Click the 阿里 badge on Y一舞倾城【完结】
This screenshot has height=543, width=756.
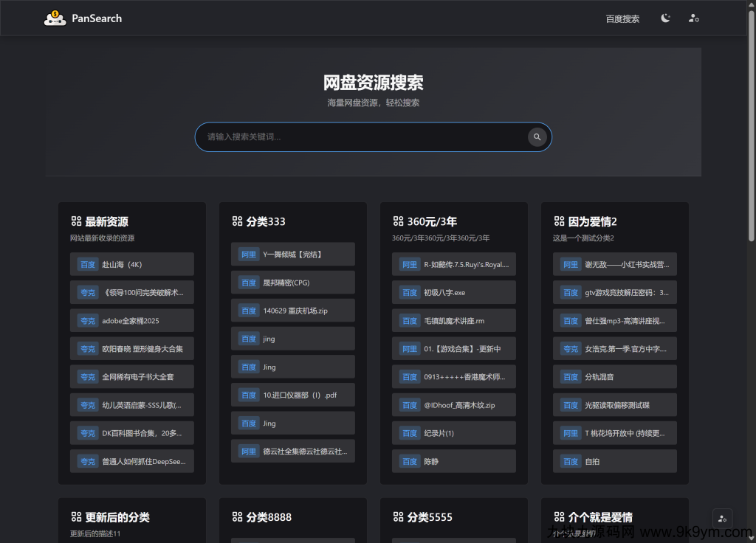(x=248, y=254)
